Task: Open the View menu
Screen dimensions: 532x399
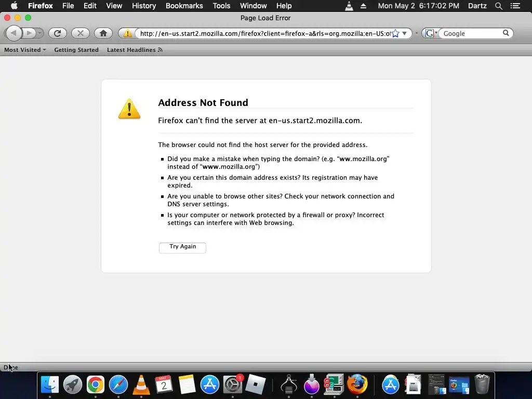Action: pos(114,6)
